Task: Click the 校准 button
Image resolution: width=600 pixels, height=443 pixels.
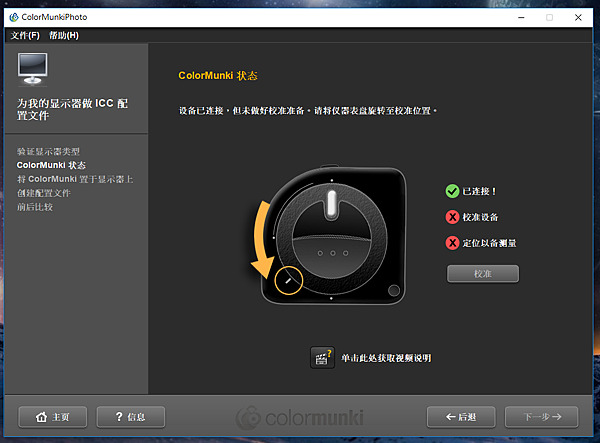Action: click(483, 274)
